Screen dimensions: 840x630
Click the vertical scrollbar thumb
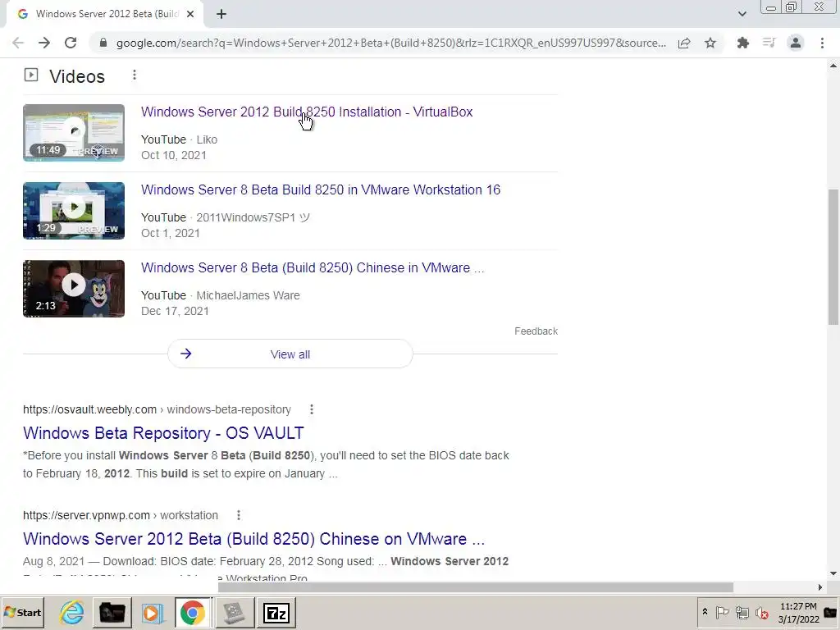click(x=833, y=257)
